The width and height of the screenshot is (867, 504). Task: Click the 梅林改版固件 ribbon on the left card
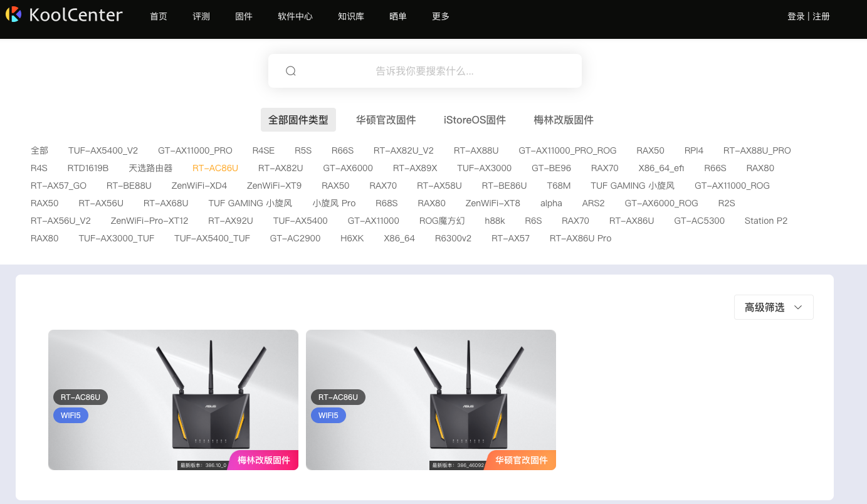(x=263, y=459)
